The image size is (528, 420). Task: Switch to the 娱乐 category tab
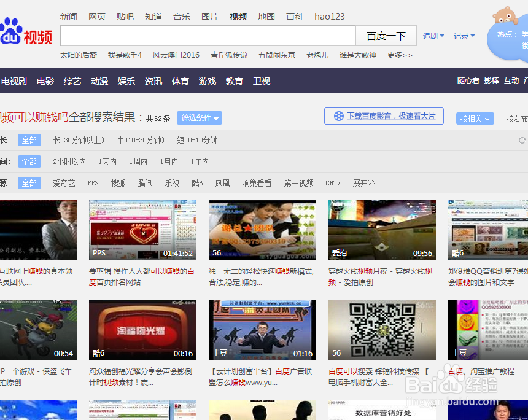point(126,81)
